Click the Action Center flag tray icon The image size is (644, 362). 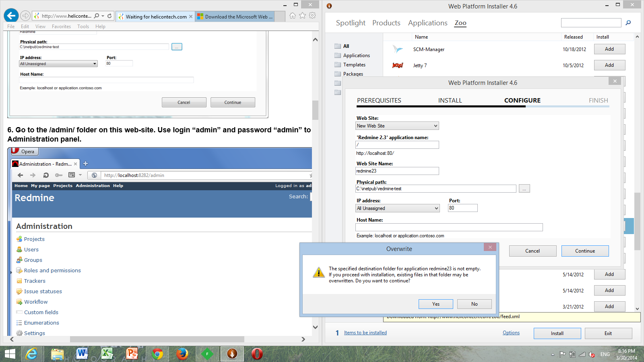tap(562, 354)
